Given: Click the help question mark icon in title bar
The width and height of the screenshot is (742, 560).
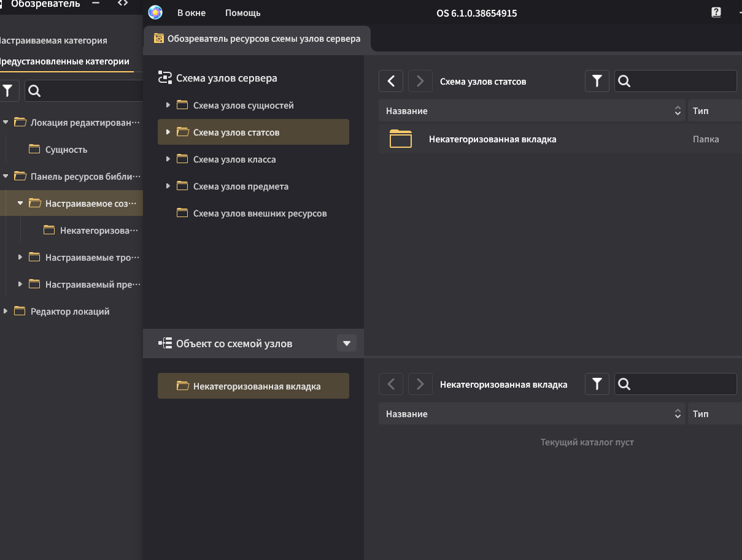Looking at the screenshot, I should coord(716,12).
